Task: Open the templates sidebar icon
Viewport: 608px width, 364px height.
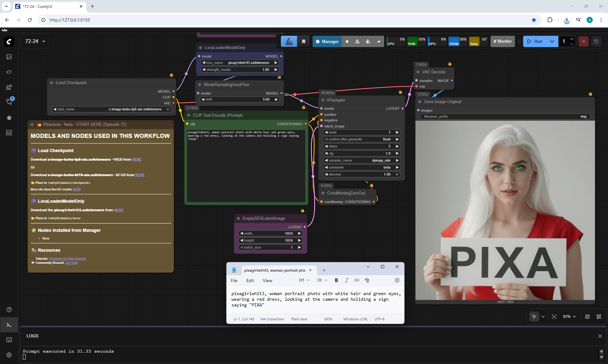Action: click(x=9, y=133)
